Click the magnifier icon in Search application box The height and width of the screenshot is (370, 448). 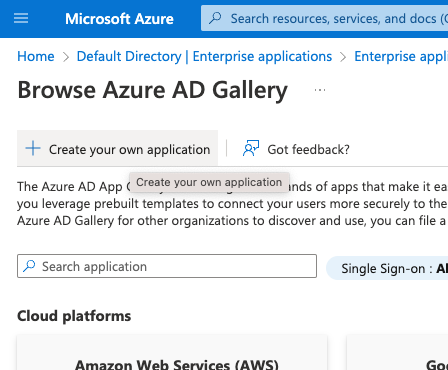29,266
